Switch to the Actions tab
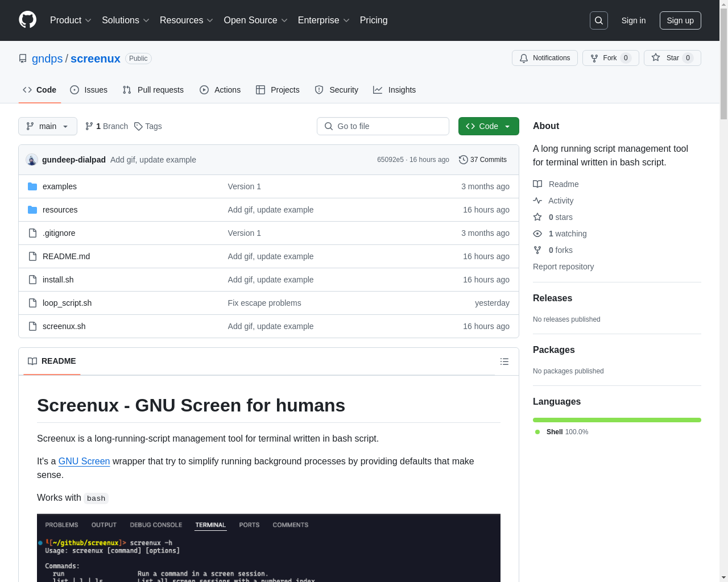Viewport: 728px width, 582px height. click(220, 90)
